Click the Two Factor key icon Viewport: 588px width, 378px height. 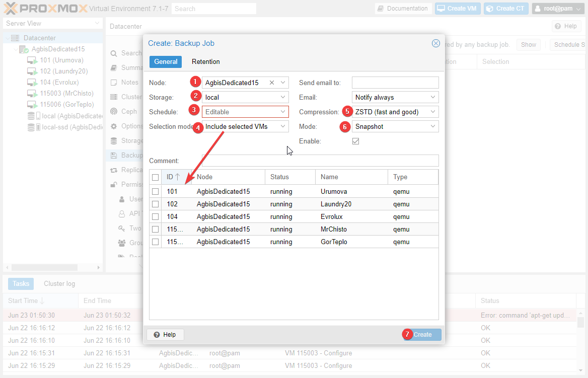coord(122,229)
